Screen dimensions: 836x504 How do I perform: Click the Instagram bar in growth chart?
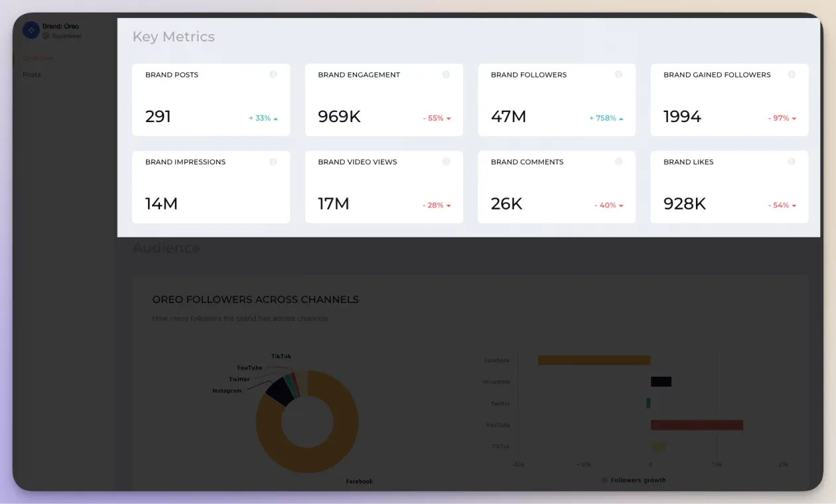click(661, 381)
